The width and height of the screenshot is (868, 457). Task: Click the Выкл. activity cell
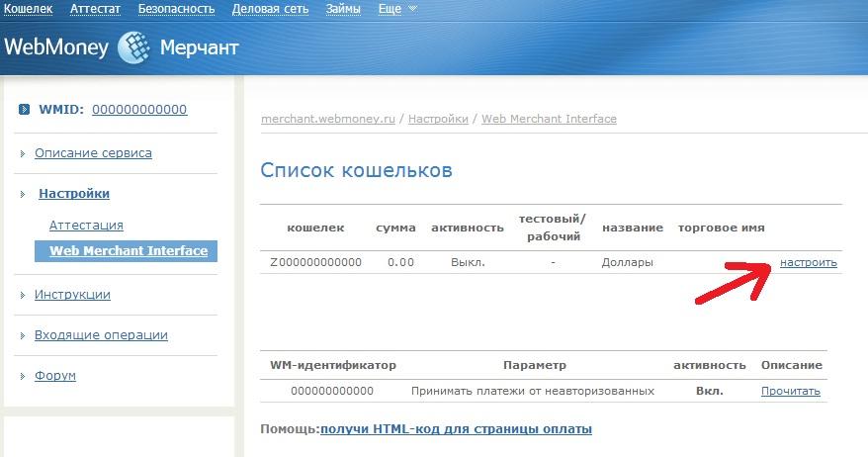[468, 262]
